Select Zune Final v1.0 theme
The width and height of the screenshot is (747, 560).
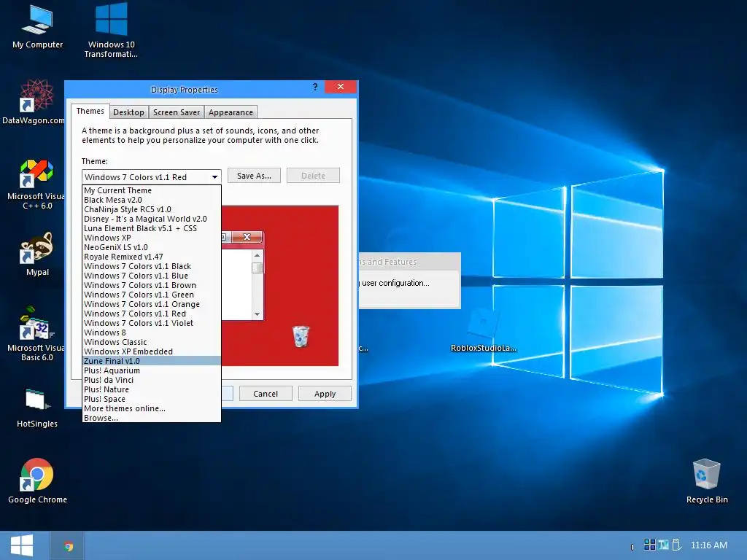tap(152, 361)
